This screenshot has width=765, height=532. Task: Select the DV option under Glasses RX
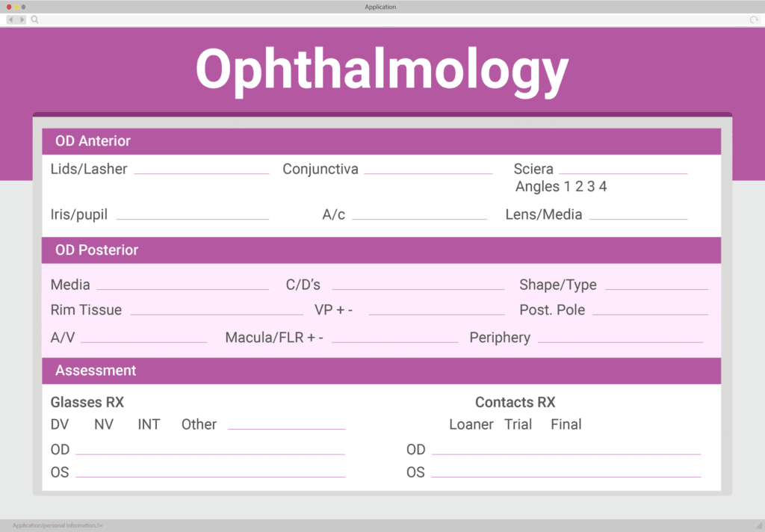[59, 424]
